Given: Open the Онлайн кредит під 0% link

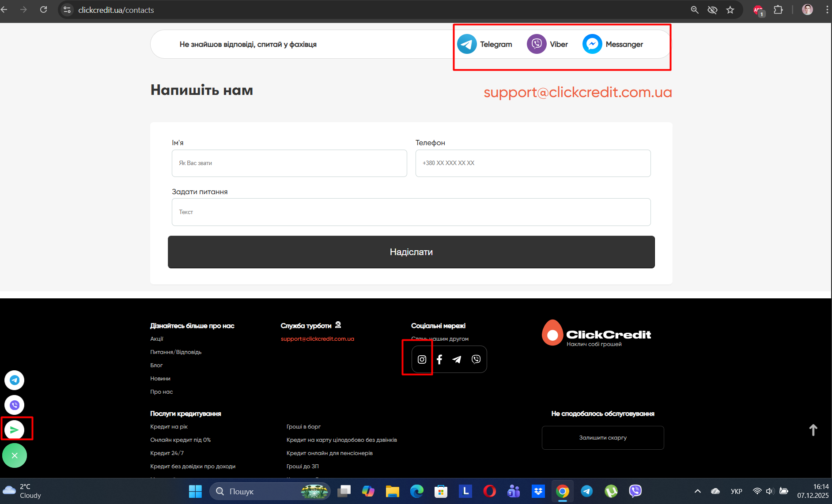Looking at the screenshot, I should (x=181, y=440).
